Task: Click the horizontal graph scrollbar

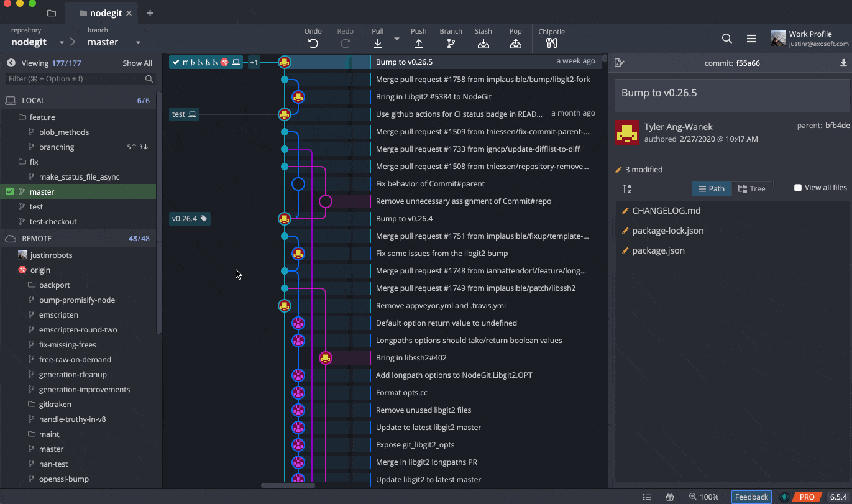Action: point(288,485)
